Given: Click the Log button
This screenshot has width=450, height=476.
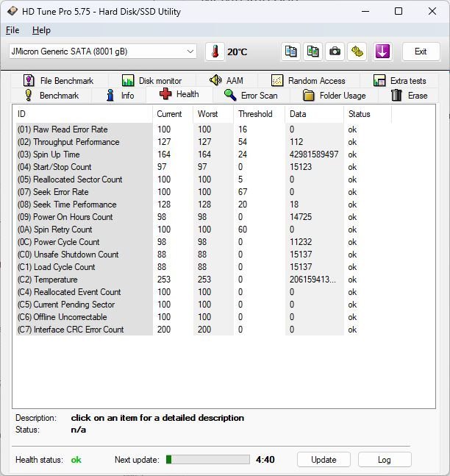Looking at the screenshot, I should coord(385,460).
